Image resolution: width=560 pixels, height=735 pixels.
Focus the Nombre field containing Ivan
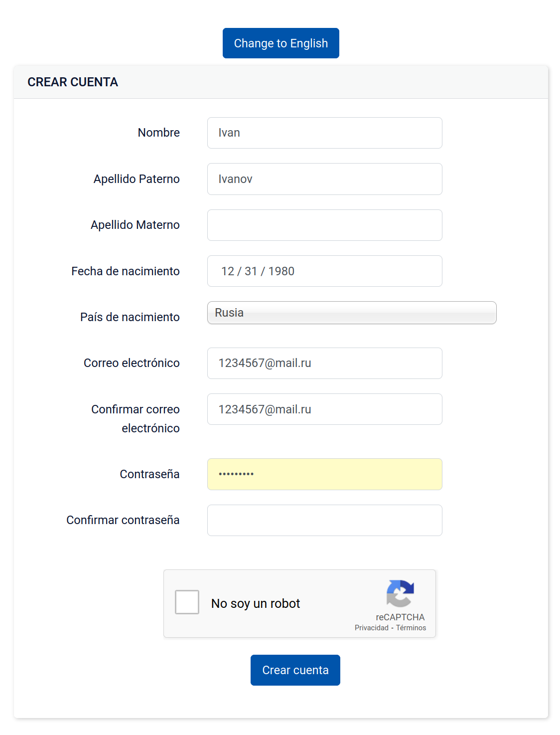pyautogui.click(x=324, y=133)
